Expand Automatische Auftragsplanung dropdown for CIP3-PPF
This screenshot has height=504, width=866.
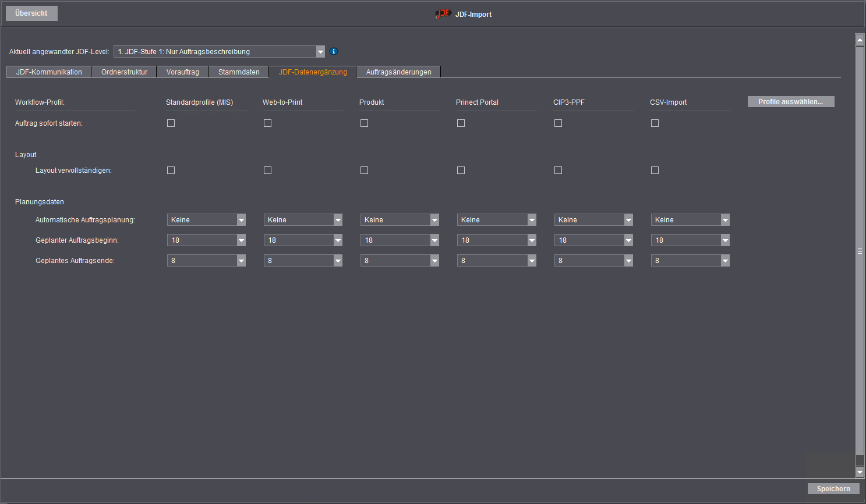pos(593,219)
